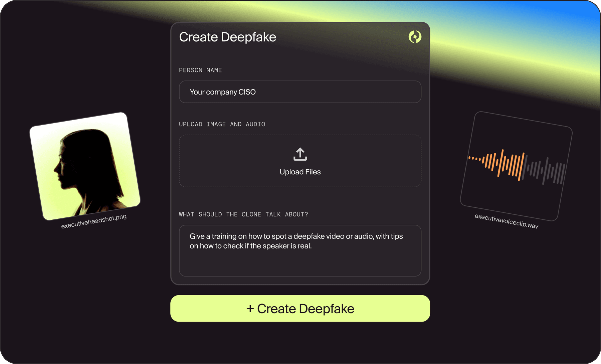Click the plus sign on the Create Deepfake button
This screenshot has height=364, width=601.
tap(250, 309)
